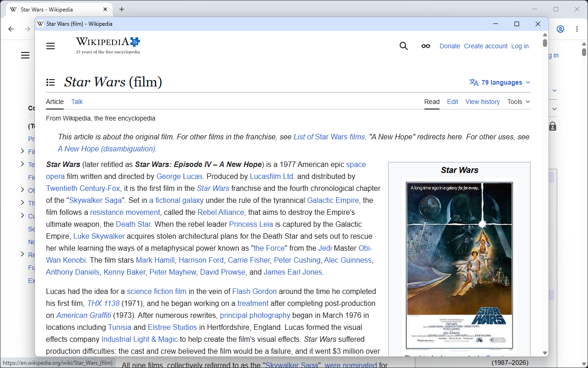The width and height of the screenshot is (588, 368).
Task: Open the search magnifier icon
Action: (x=404, y=46)
